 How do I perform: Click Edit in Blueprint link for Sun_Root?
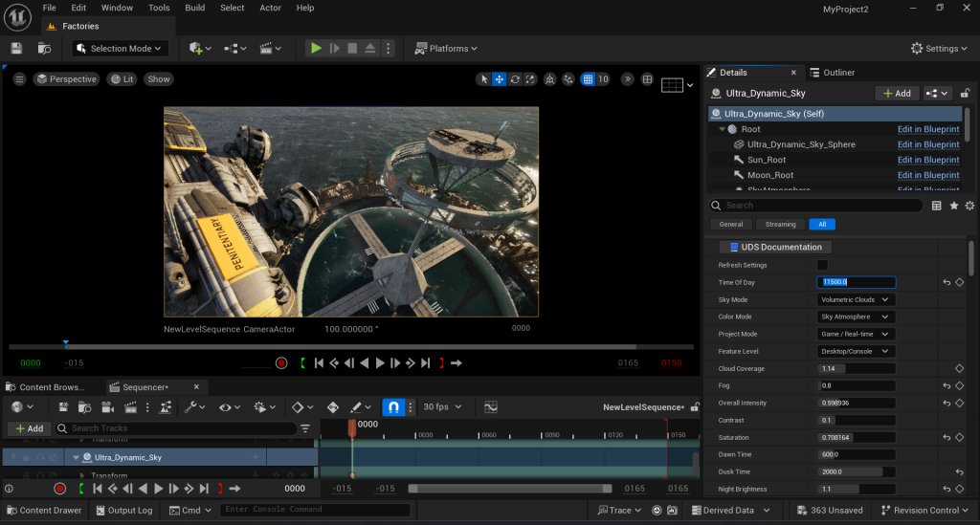927,160
